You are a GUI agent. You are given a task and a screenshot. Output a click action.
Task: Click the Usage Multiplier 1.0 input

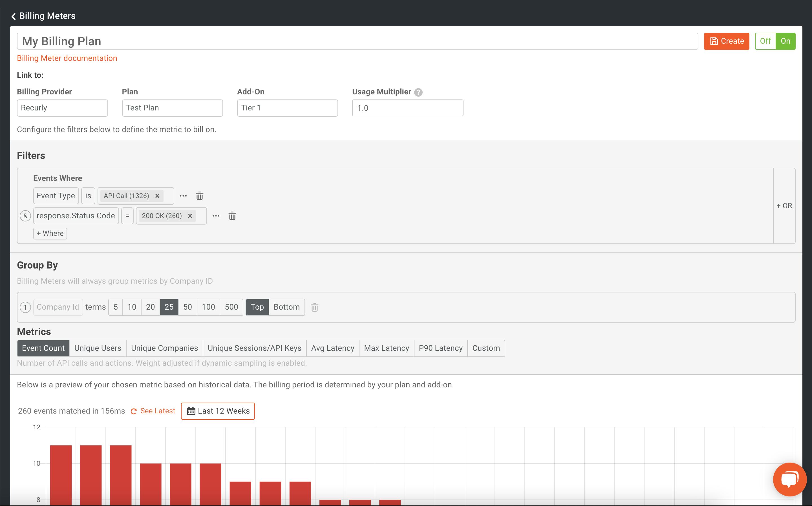point(408,108)
